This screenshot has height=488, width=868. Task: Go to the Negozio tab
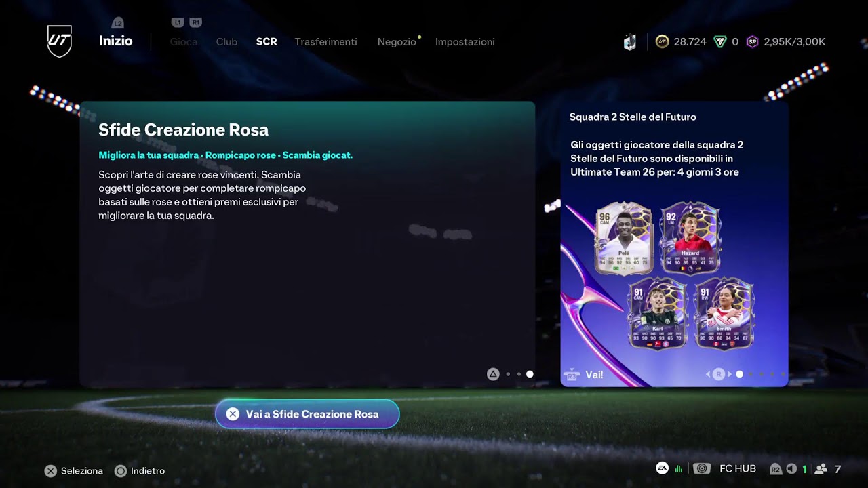(397, 41)
